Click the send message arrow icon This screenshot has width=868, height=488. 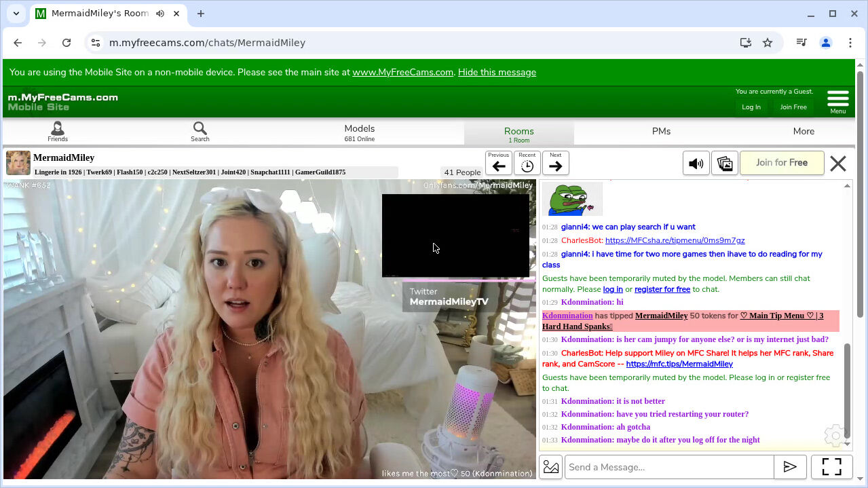[790, 466]
